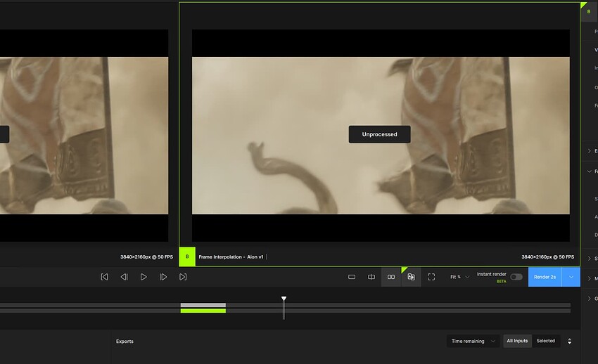
Task: Step back one frame
Action: pos(124,277)
